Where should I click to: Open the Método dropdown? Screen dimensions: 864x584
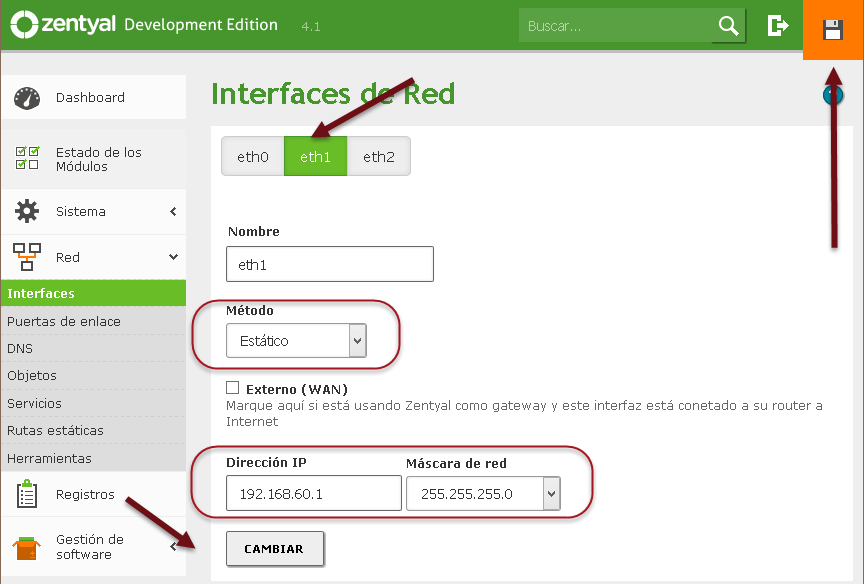[x=297, y=341]
